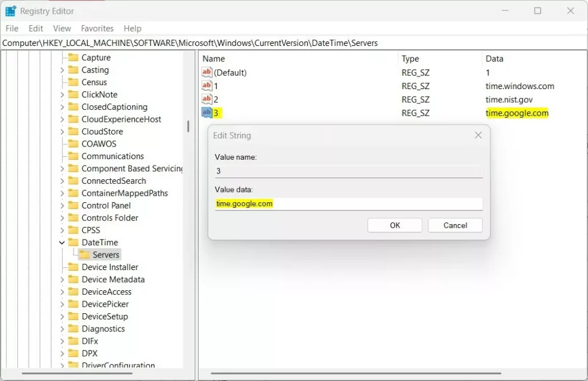Image resolution: width=588 pixels, height=381 pixels.
Task: Select the CloudExperienceHost tree item
Action: click(x=121, y=120)
